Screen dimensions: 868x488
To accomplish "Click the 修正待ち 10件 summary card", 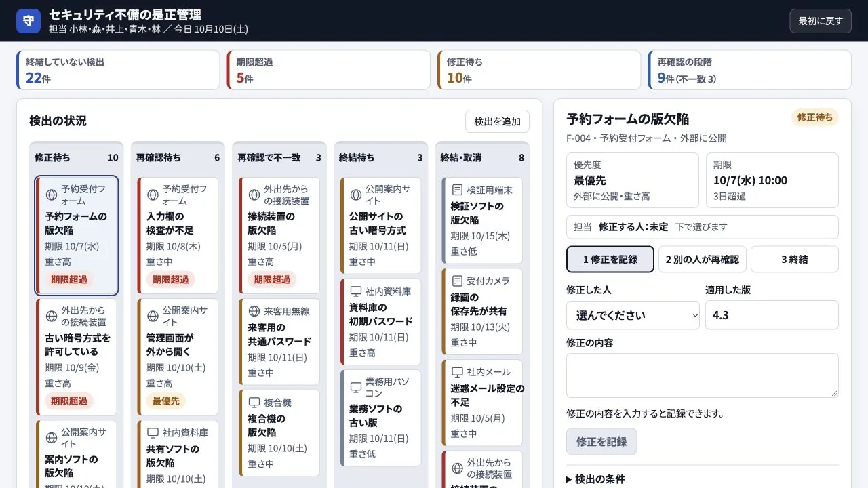I will click(x=539, y=70).
